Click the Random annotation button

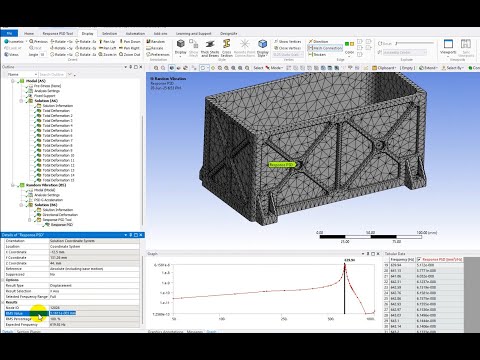(156, 41)
